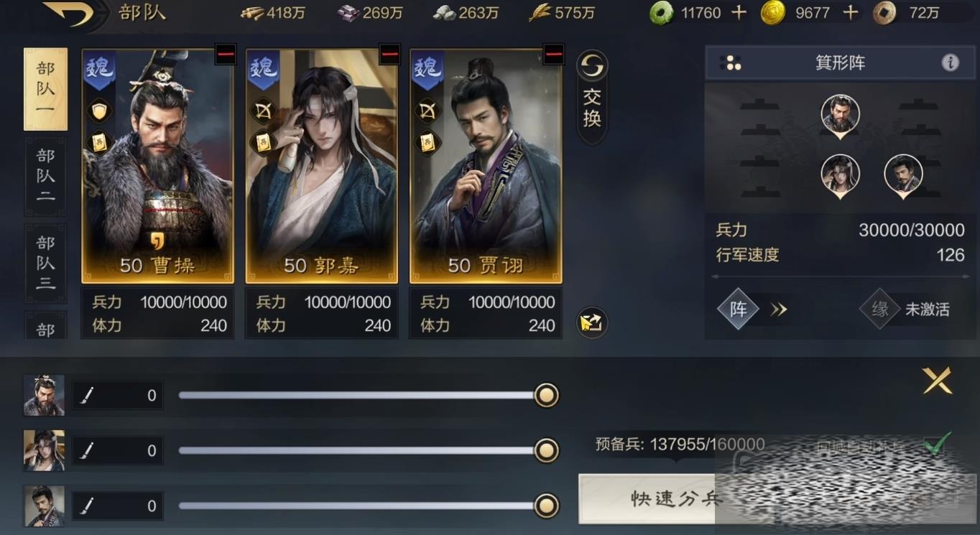This screenshot has width=980, height=535.
Task: Expand the 阵 formation arrows
Action: point(779,310)
